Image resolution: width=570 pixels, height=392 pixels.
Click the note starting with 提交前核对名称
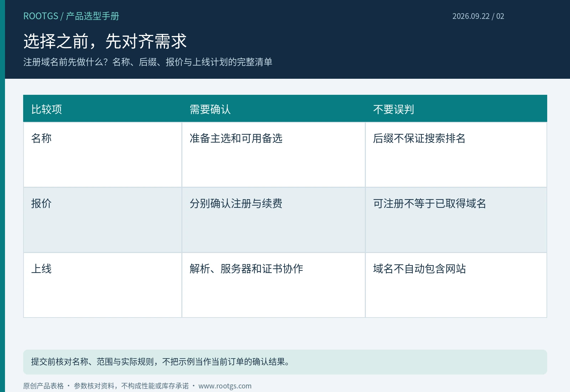pyautogui.click(x=285, y=362)
